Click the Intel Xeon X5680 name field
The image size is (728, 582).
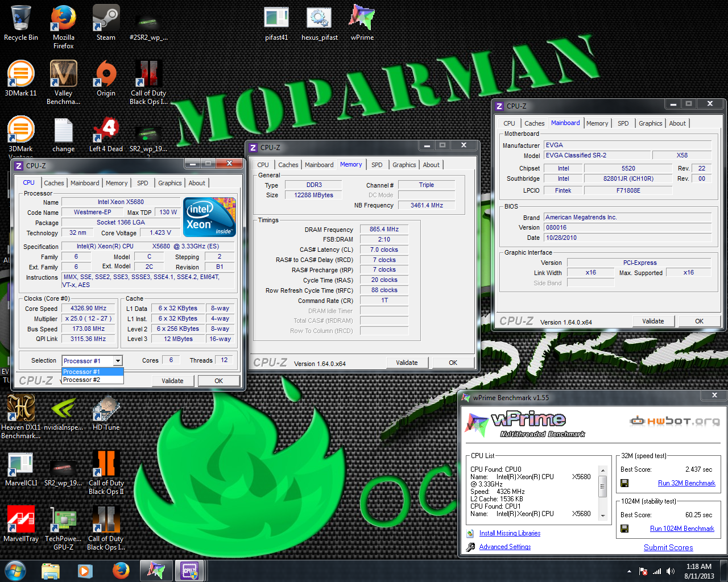(121, 202)
